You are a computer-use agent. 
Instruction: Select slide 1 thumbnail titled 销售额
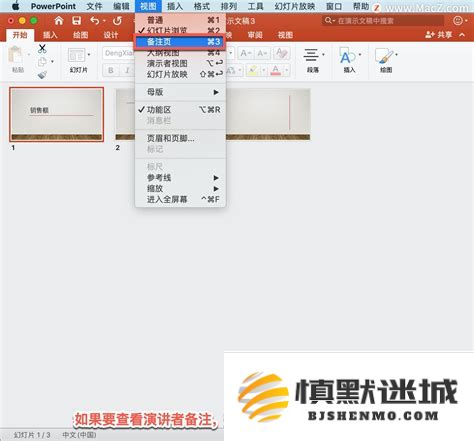pos(57,115)
